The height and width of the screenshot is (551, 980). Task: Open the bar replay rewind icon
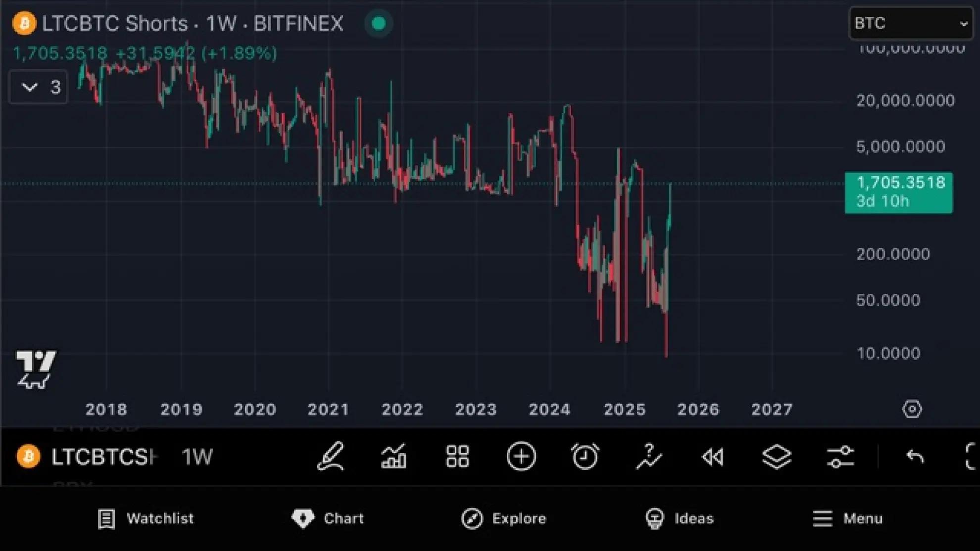(x=713, y=456)
